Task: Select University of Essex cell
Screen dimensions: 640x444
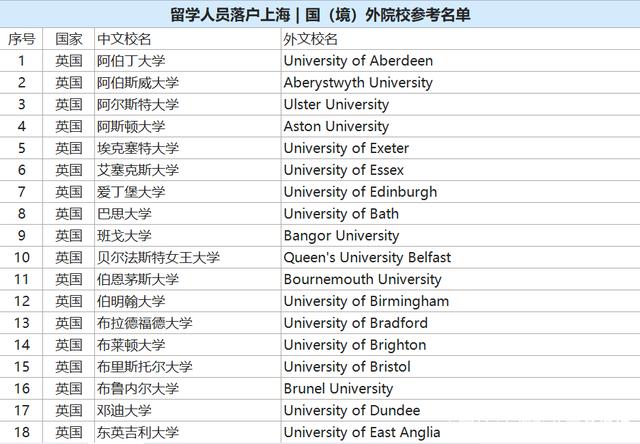Action: (460, 170)
